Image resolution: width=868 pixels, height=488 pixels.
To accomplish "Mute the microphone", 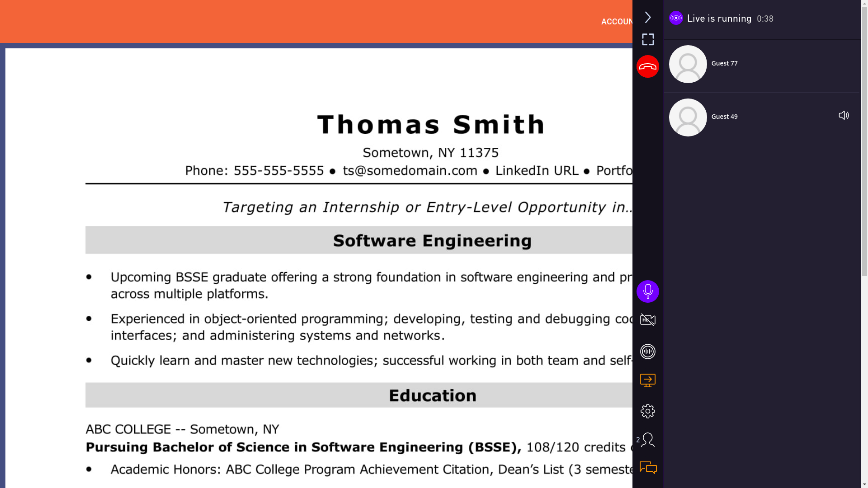I will (x=648, y=291).
